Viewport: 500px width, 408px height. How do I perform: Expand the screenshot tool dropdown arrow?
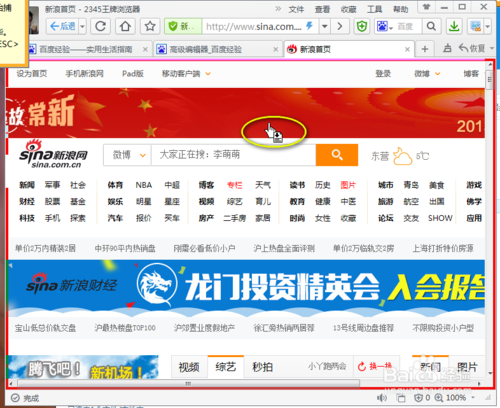click(x=488, y=26)
